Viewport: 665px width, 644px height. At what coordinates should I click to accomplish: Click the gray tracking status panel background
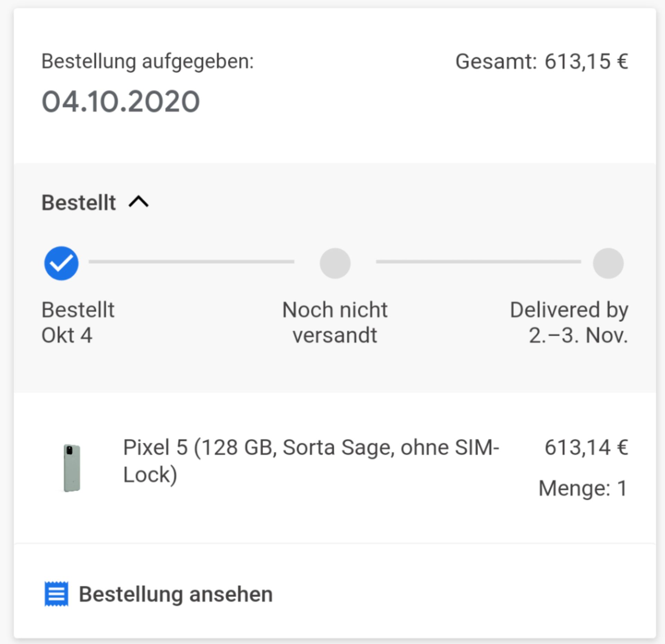coord(335,367)
